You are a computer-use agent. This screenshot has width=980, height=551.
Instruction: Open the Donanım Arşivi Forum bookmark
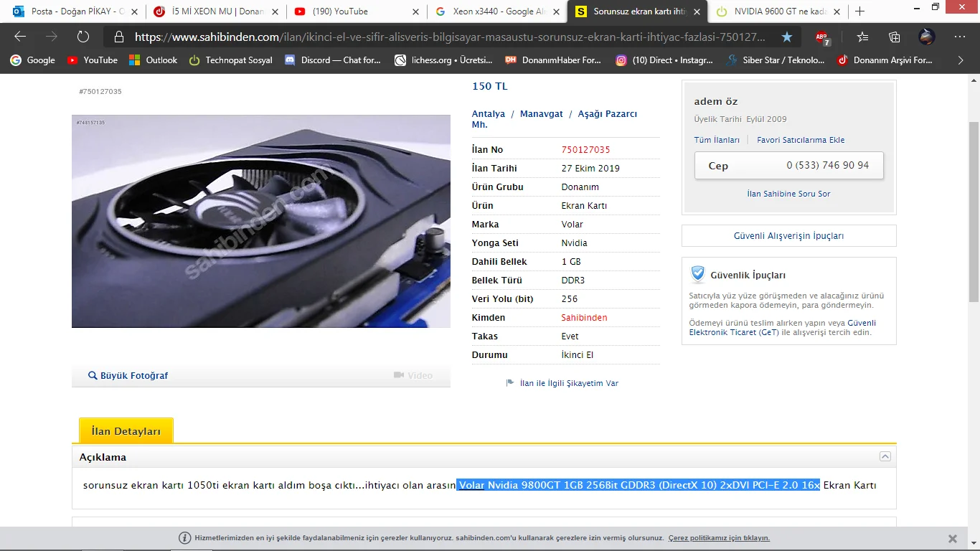tap(885, 60)
